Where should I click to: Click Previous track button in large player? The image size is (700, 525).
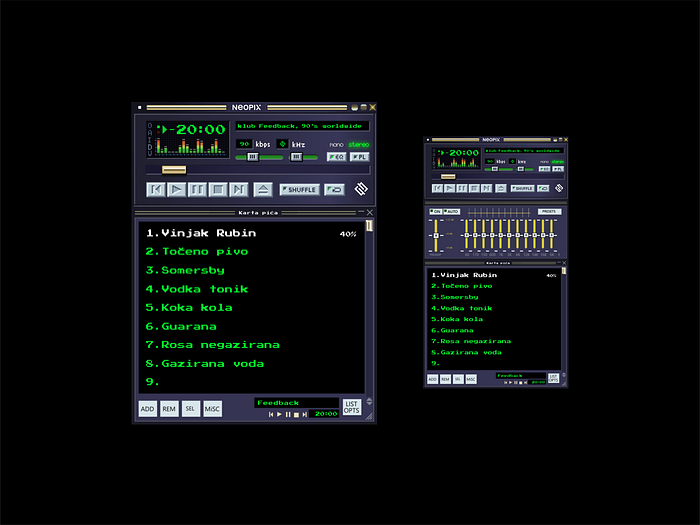click(156, 190)
